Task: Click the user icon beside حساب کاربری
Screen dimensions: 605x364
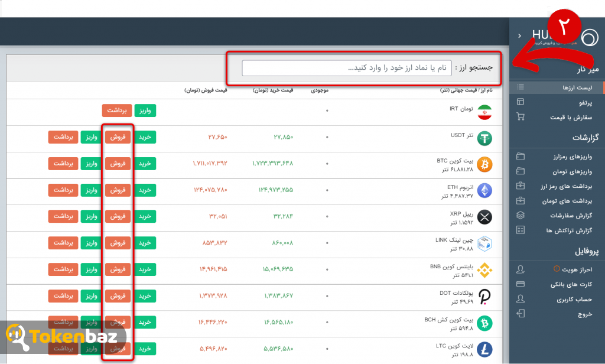Action: point(520,299)
